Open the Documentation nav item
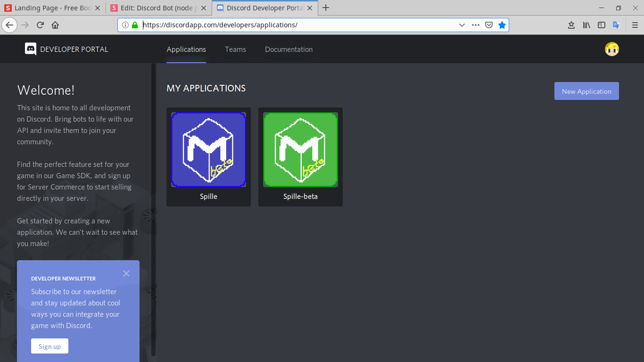This screenshot has height=362, width=644. (x=289, y=49)
